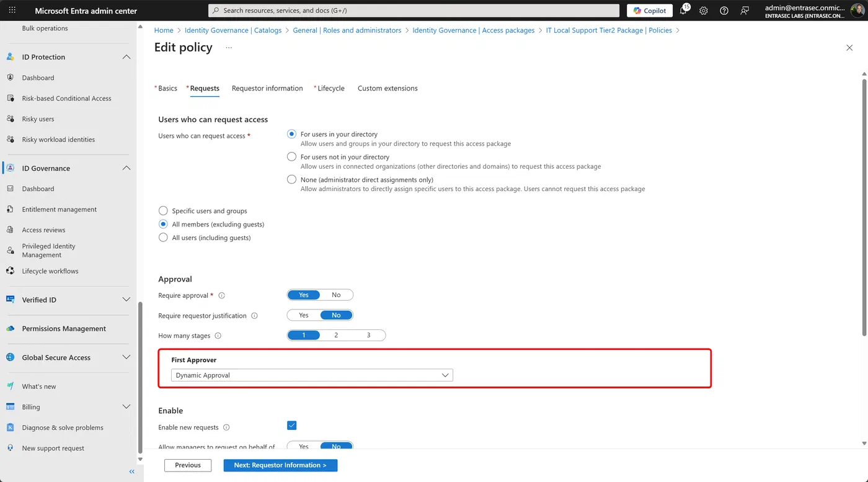The height and width of the screenshot is (482, 868).
Task: Select None administrator direct assignments only
Action: (291, 179)
